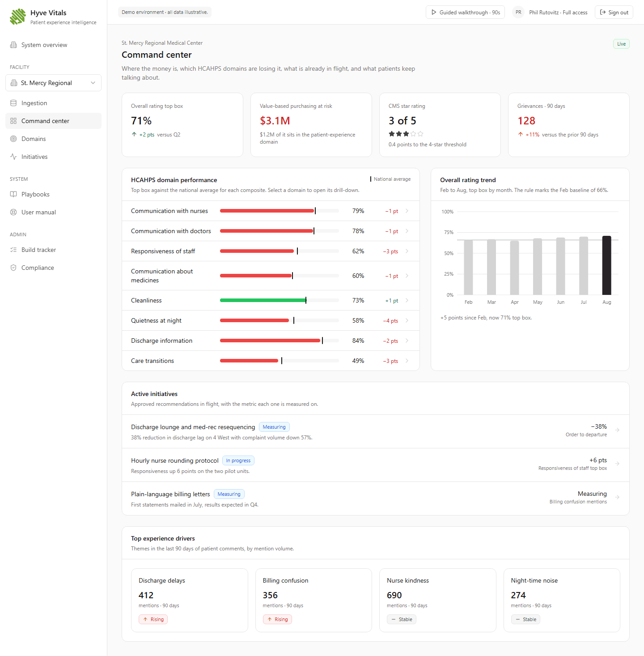The width and height of the screenshot is (644, 656).
Task: Click the Initiatives pulse icon
Action: pos(13,157)
